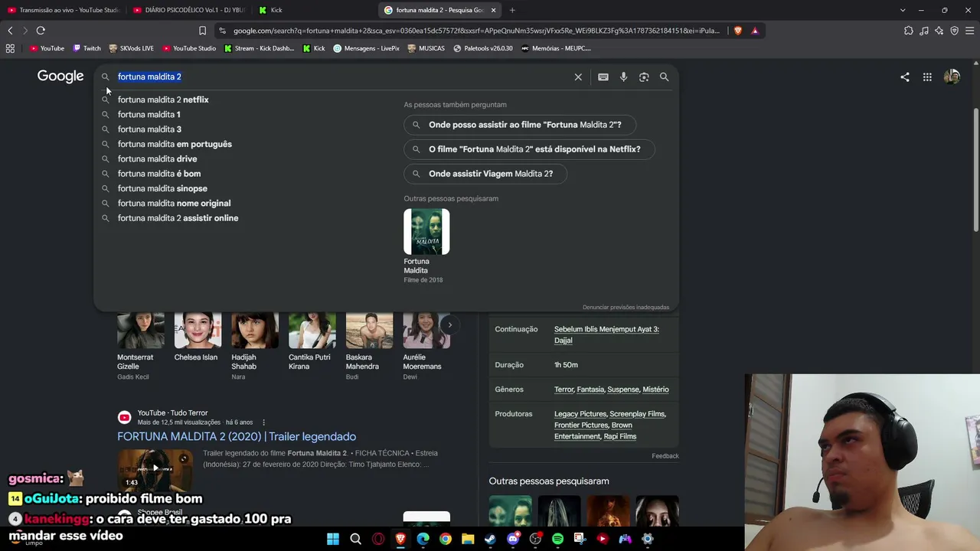Select suggestion fortuna maldita drive

tap(157, 159)
